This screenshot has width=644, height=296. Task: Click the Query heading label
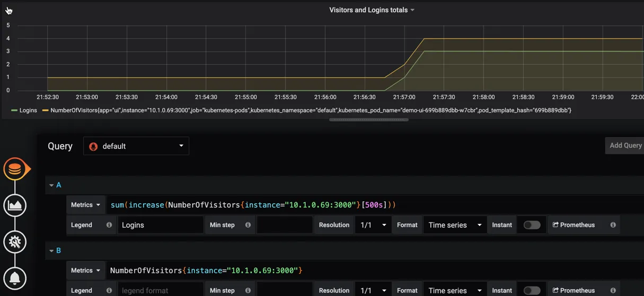point(60,146)
